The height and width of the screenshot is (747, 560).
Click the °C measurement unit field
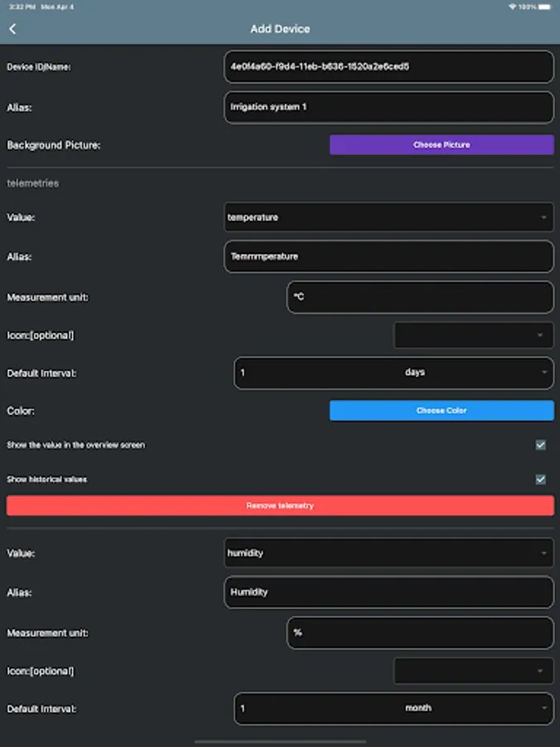pyautogui.click(x=420, y=296)
